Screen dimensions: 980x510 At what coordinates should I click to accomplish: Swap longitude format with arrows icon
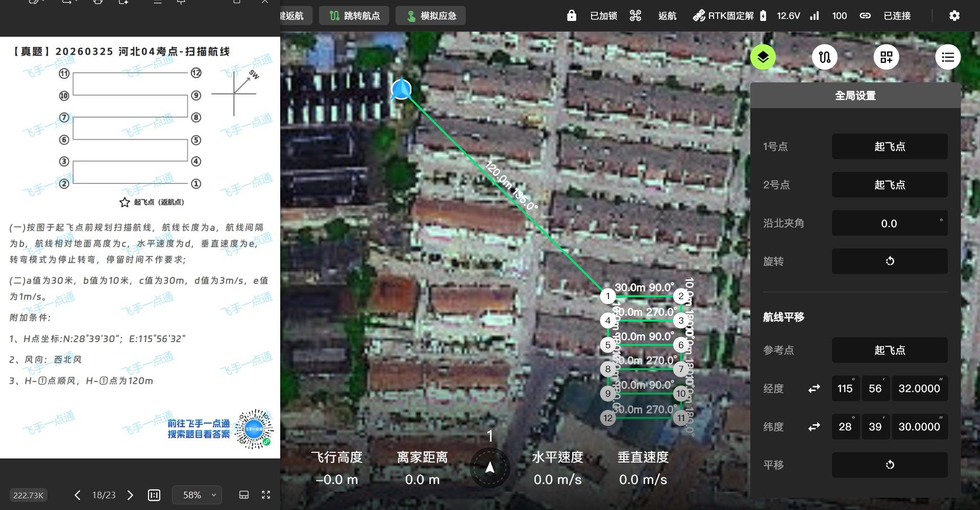pyautogui.click(x=814, y=388)
